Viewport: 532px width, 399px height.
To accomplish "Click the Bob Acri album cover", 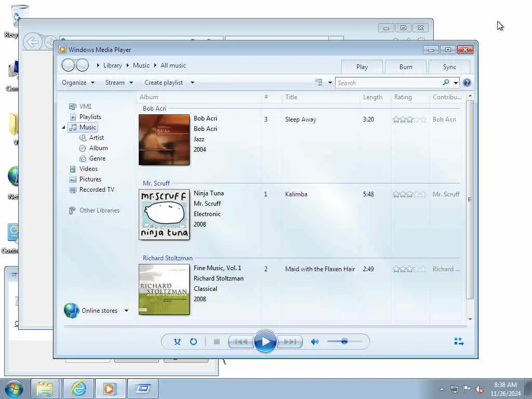I will click(x=164, y=140).
